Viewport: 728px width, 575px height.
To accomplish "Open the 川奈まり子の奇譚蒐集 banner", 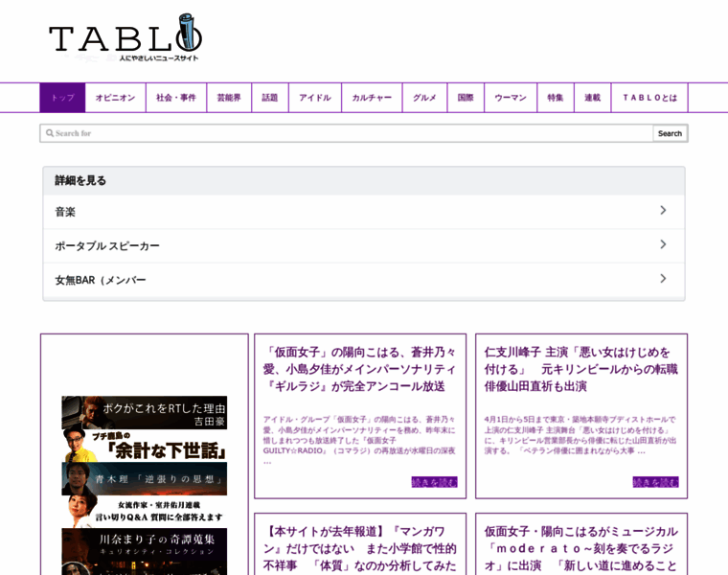I will (x=145, y=551).
